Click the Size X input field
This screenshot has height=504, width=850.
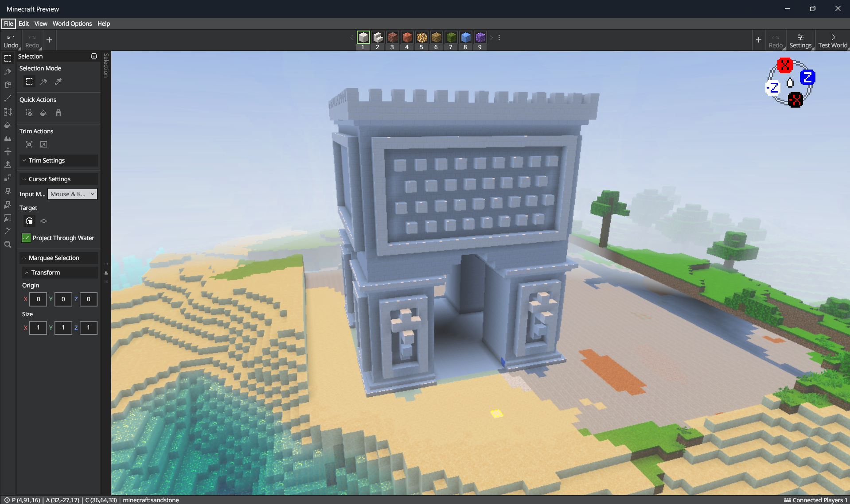[38, 328]
